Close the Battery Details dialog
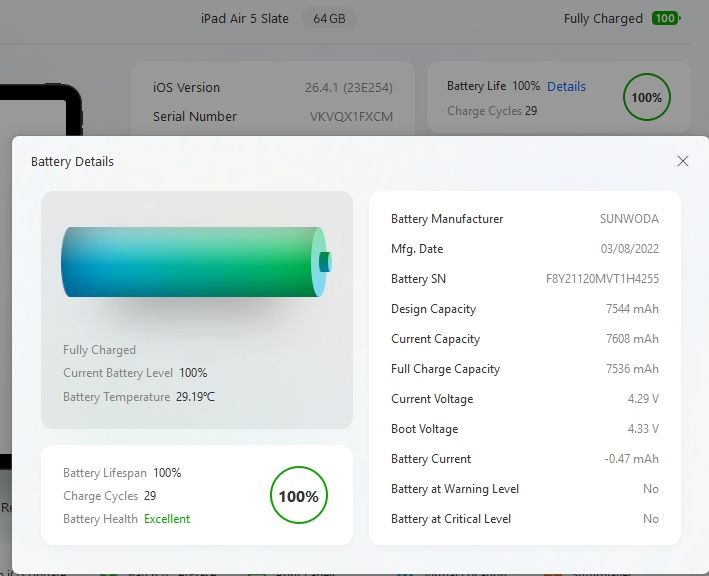709x576 pixels. [x=683, y=161]
